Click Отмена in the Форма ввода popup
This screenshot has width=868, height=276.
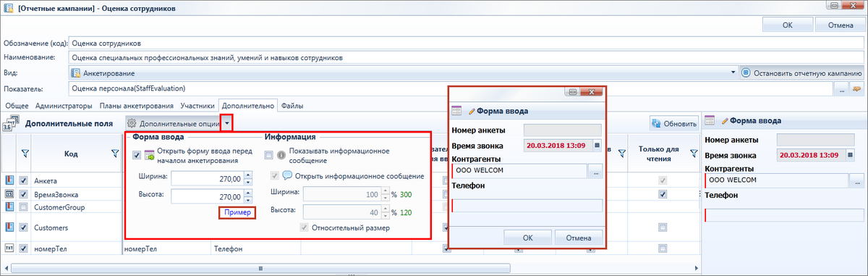(579, 237)
